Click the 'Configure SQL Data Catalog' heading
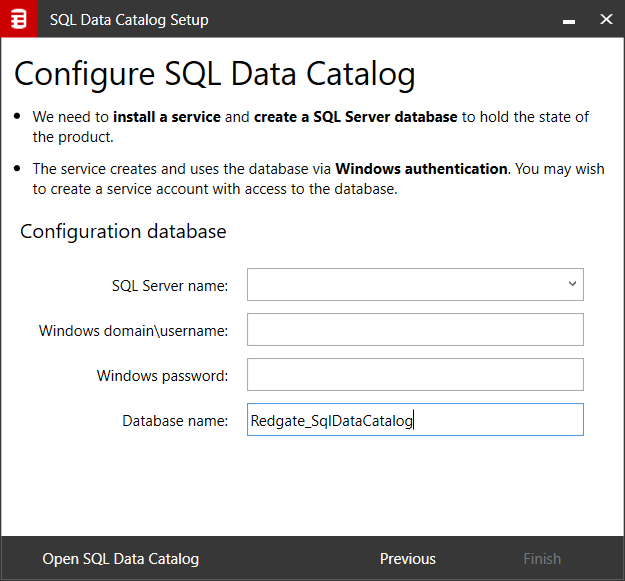The height and width of the screenshot is (581, 625). [x=214, y=74]
